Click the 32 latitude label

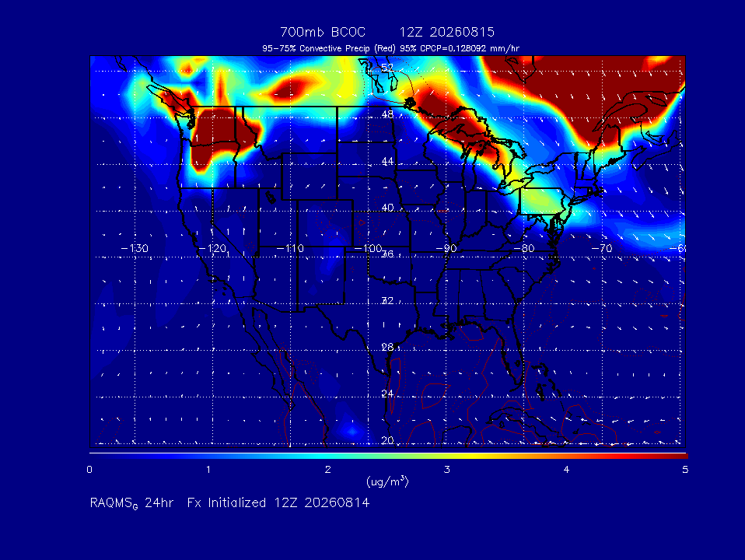point(387,301)
